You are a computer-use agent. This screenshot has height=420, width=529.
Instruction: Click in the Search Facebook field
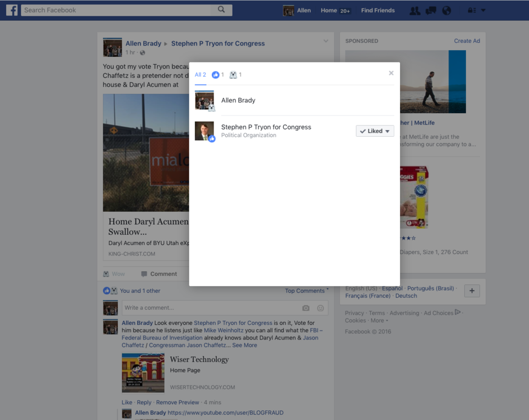pos(115,10)
